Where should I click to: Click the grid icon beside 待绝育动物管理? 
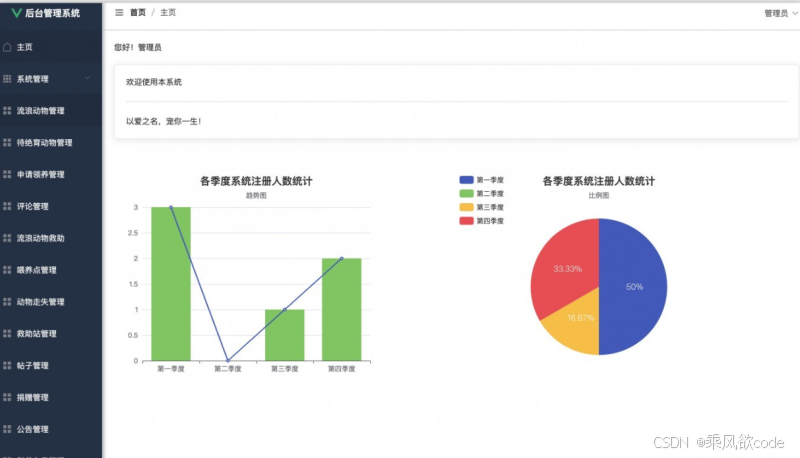(7, 142)
